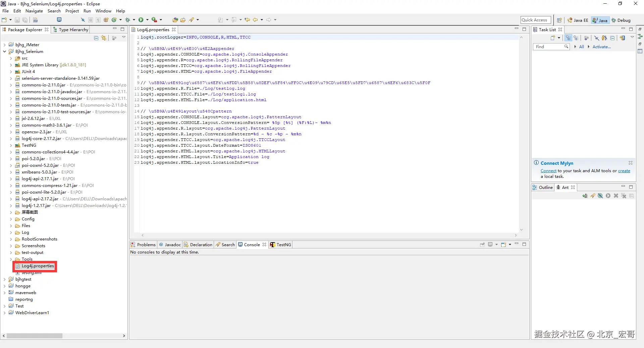Switch to the Java EE perspective
Screen dimensions: 644x348
578,20
